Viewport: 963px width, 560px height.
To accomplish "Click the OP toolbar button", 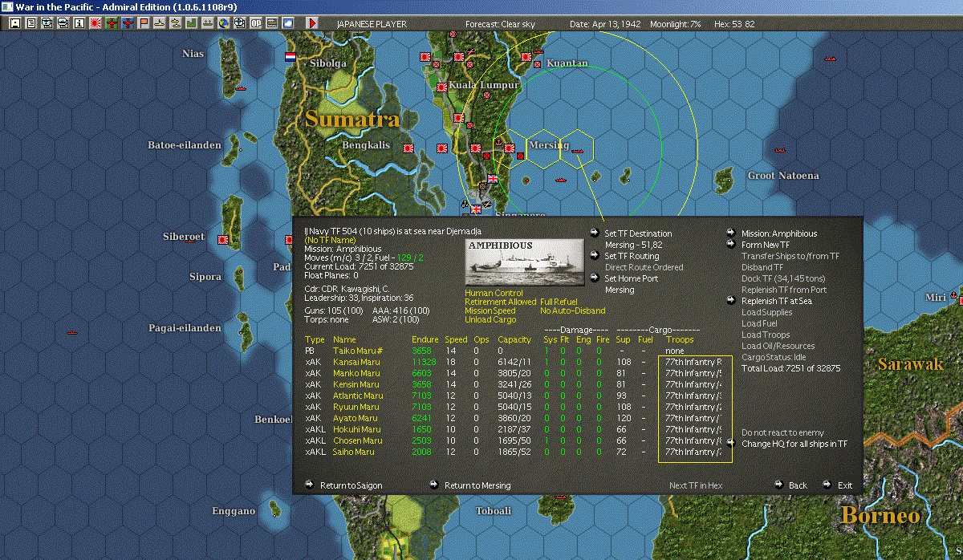I will coord(255,23).
